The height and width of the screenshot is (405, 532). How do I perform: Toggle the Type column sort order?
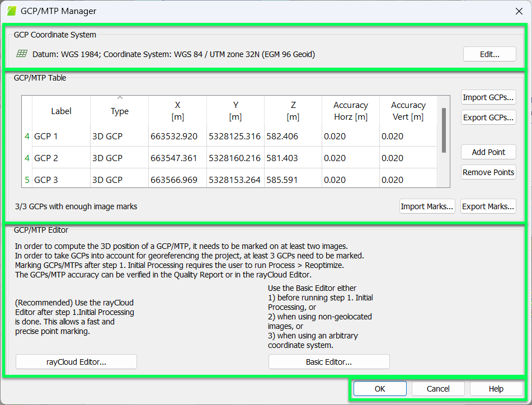pos(119,111)
